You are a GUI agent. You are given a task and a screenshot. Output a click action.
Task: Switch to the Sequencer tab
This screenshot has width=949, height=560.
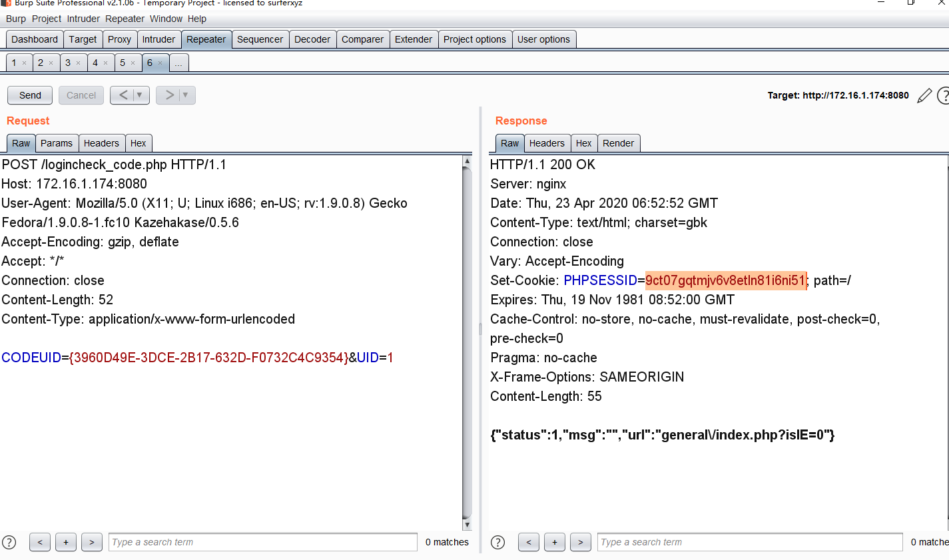tap(260, 39)
